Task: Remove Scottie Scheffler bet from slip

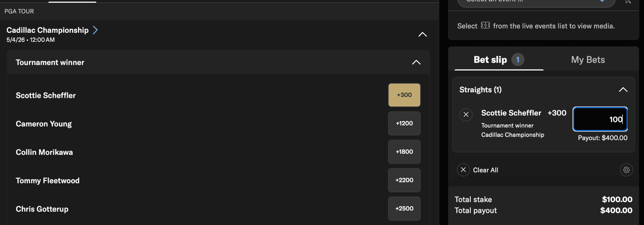Action: click(466, 115)
